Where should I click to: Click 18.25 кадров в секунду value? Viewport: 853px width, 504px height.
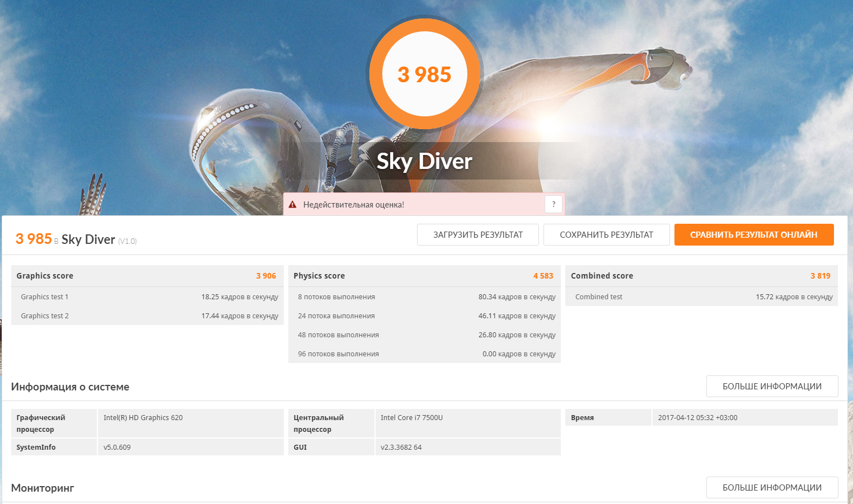click(x=240, y=297)
